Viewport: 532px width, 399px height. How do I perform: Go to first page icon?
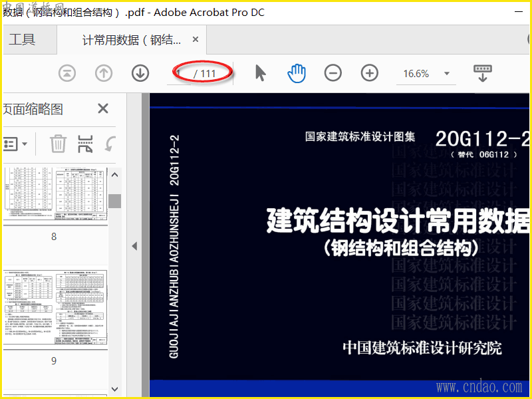tap(67, 73)
